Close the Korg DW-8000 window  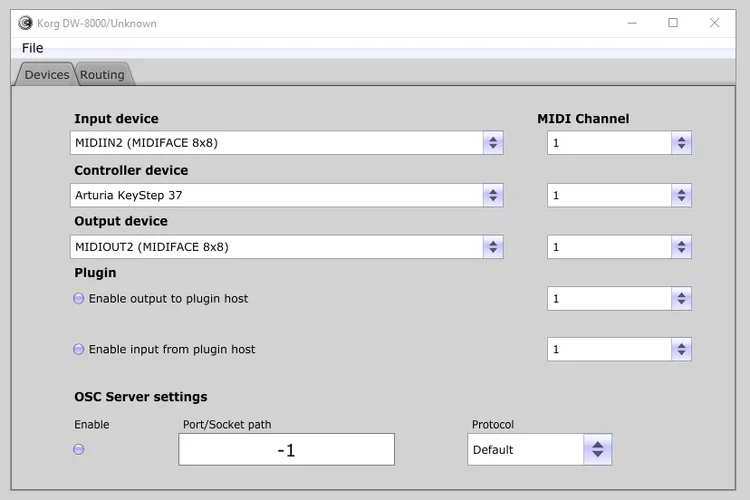(x=715, y=23)
